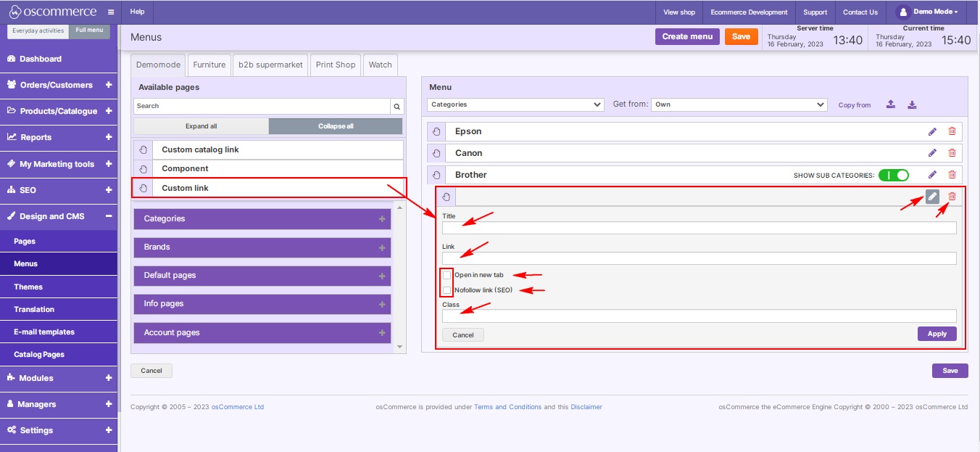Click the search magnifier in Available pages
Viewport: 980px width, 452px height.
pos(396,106)
